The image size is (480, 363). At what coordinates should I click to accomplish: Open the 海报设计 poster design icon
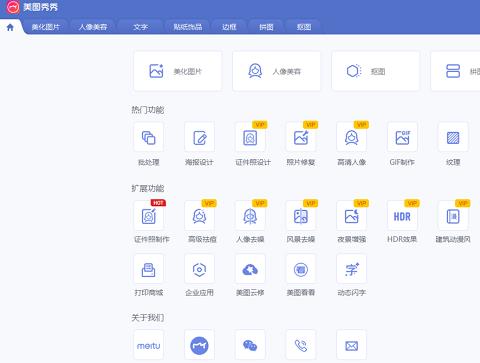click(x=199, y=137)
